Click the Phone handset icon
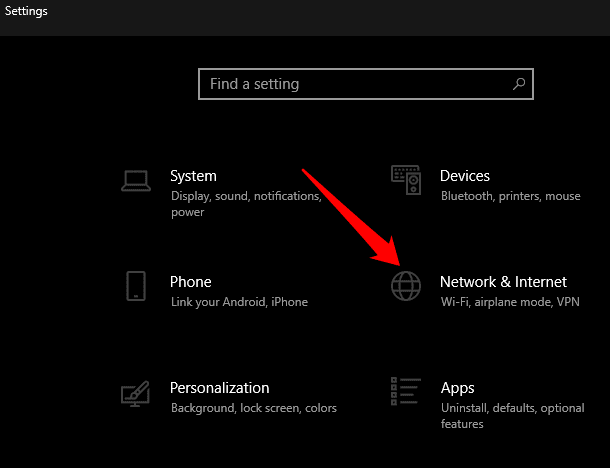610x468 pixels. tap(137, 286)
